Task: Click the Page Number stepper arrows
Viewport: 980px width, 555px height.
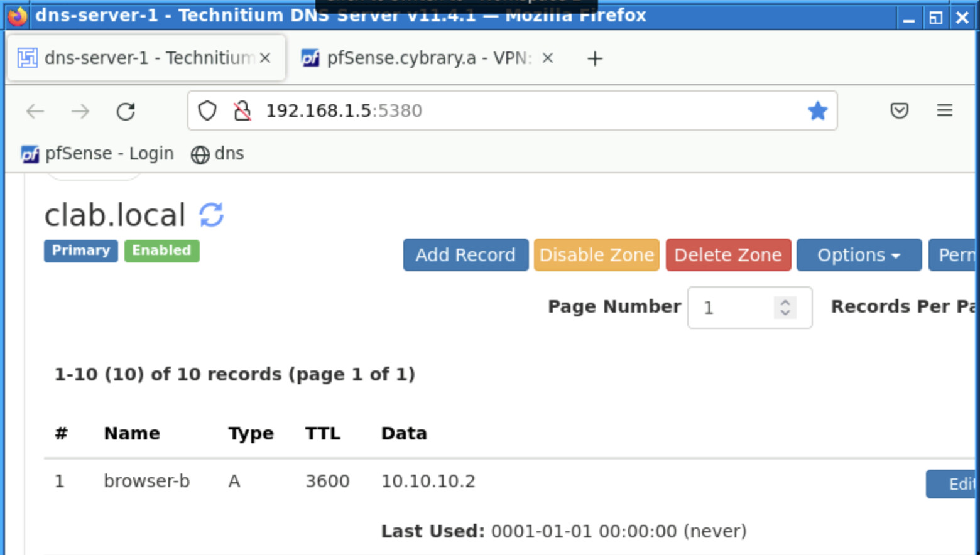Action: click(x=785, y=308)
